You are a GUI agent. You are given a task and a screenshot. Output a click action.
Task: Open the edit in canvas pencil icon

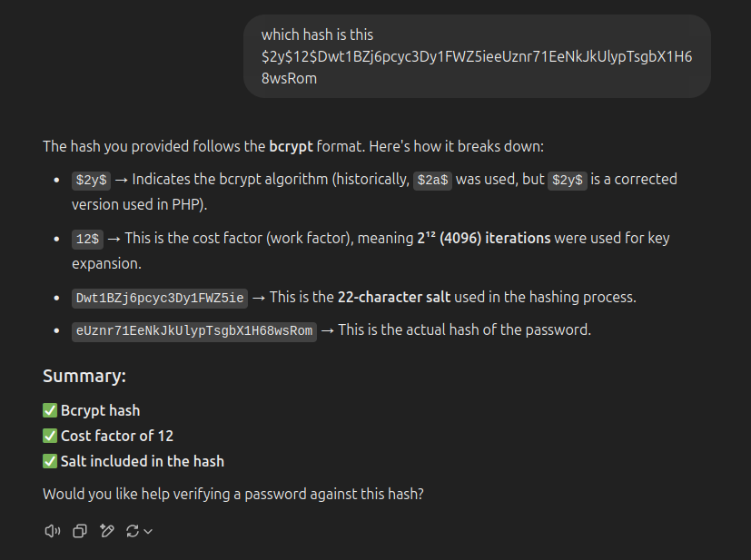[x=107, y=531]
